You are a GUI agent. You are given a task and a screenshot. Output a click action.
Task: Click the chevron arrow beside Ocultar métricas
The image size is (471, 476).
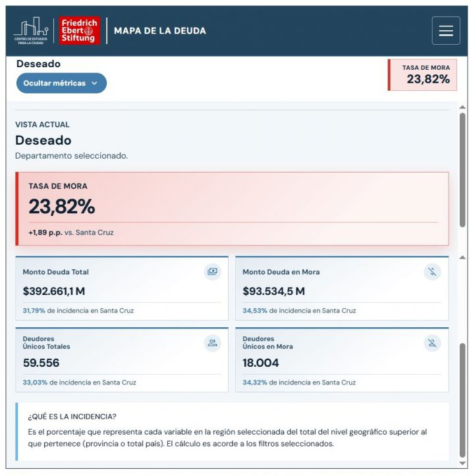click(94, 83)
